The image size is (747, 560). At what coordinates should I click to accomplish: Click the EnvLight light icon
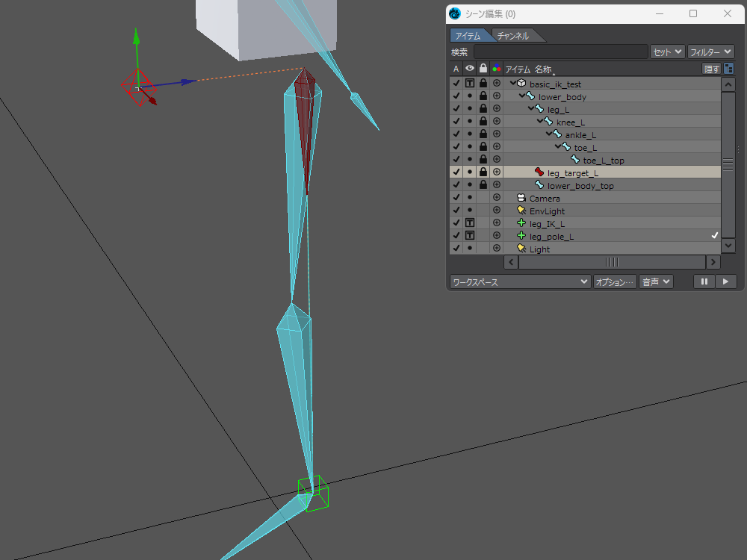pyautogui.click(x=521, y=211)
